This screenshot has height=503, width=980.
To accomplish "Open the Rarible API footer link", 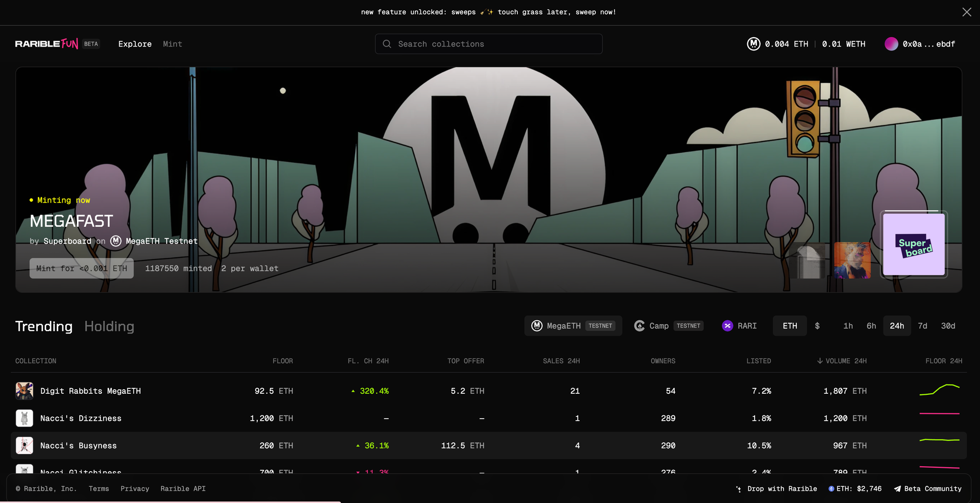I will pos(183,489).
